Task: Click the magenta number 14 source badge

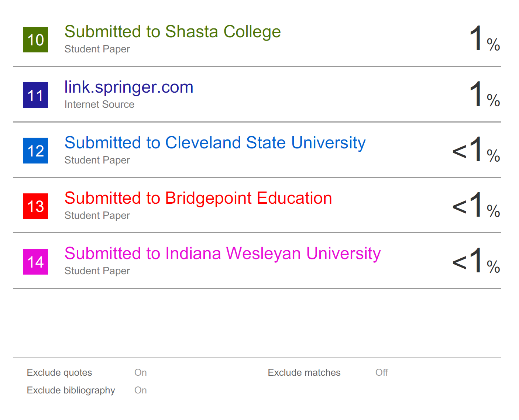Action: 35,262
